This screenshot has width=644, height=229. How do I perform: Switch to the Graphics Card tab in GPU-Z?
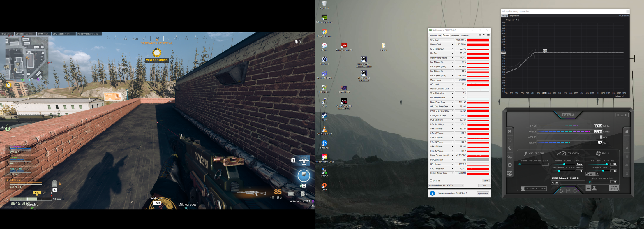point(435,36)
